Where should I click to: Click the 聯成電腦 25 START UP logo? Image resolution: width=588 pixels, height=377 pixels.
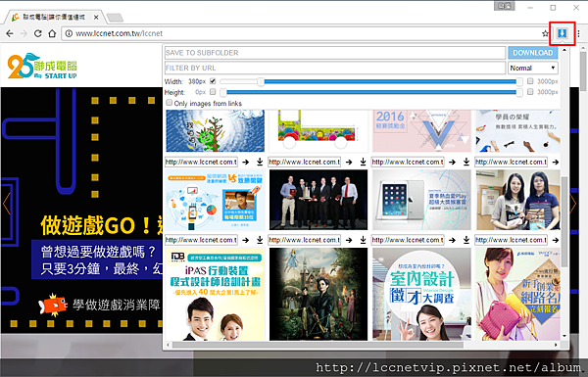coord(42,66)
